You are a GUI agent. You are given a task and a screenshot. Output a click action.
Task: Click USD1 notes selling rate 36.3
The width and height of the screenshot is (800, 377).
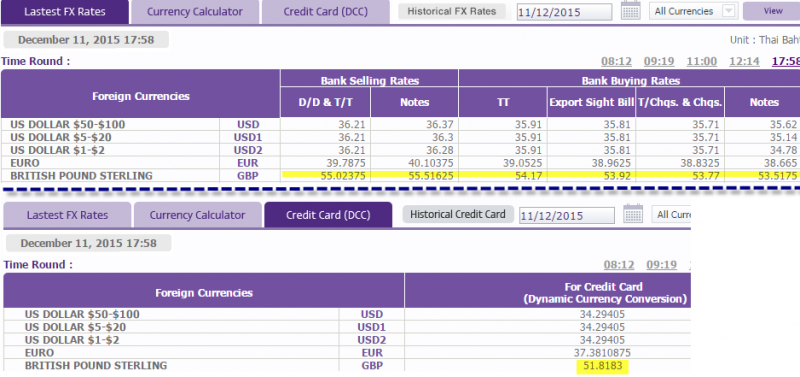tap(444, 137)
